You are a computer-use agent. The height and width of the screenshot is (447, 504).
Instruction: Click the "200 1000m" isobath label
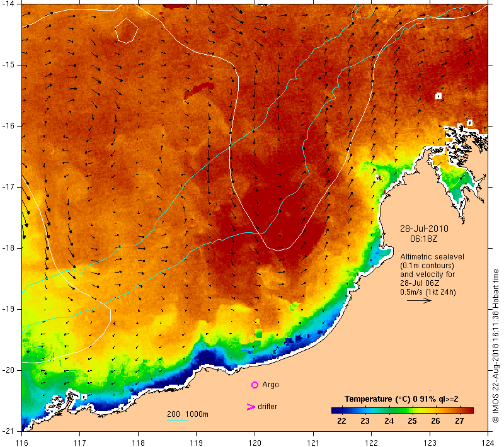(x=188, y=414)
